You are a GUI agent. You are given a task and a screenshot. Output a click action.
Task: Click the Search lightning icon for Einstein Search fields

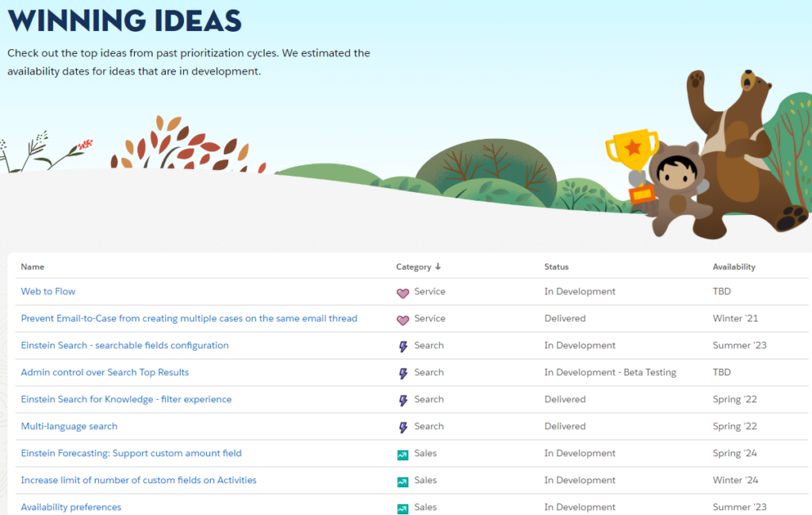(x=404, y=345)
